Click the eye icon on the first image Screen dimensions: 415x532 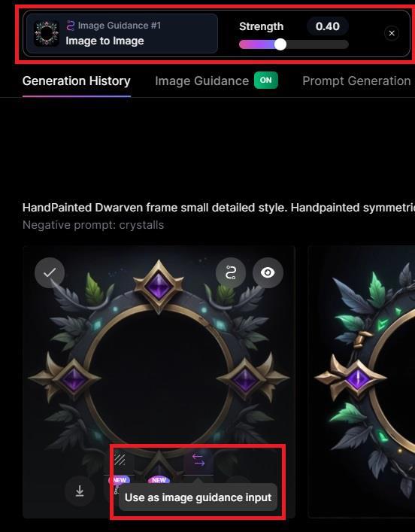coord(268,272)
